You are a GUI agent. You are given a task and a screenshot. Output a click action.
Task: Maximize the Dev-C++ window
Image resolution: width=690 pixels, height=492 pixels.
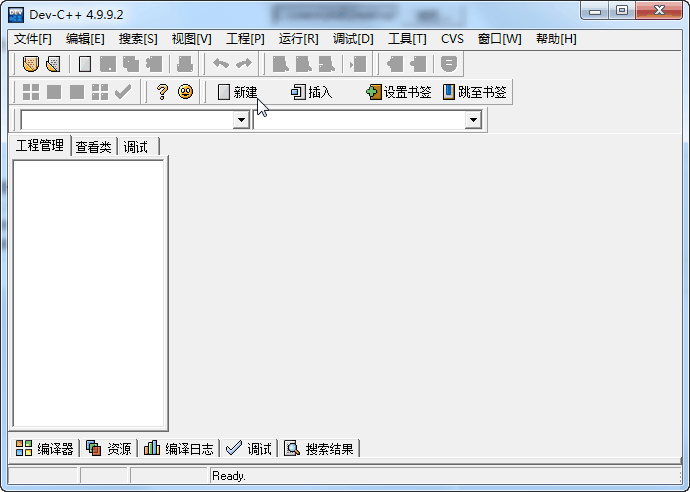622,11
